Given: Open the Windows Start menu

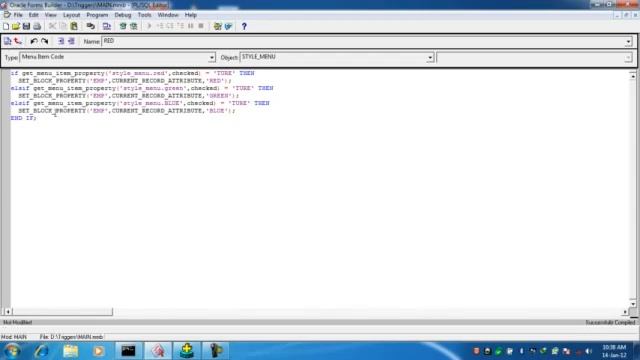Looking at the screenshot, I should 13,351.
